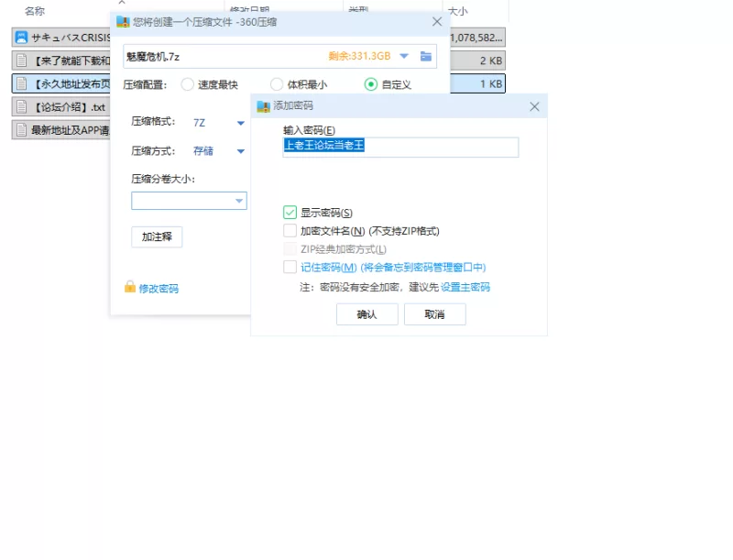
Task: Click the 1,078,582 size cell
Action: tap(476, 38)
